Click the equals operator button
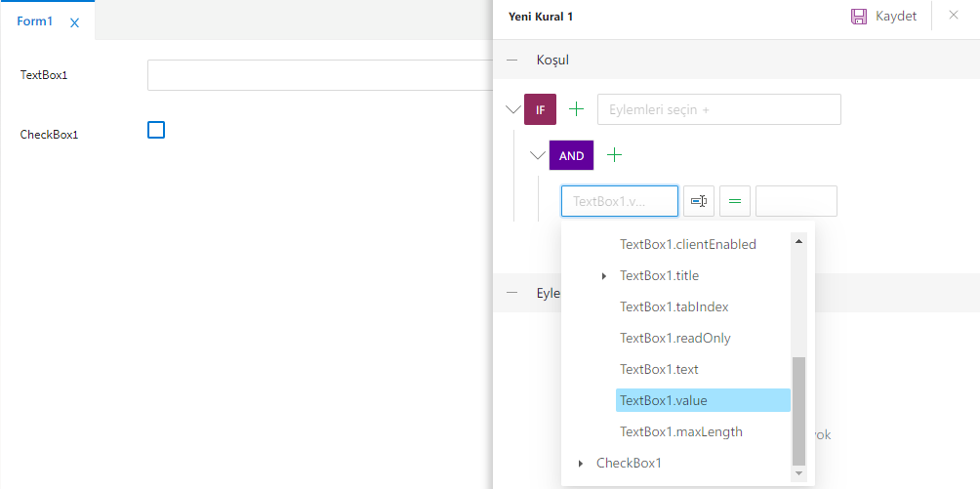Image resolution: width=980 pixels, height=489 pixels. coord(735,201)
